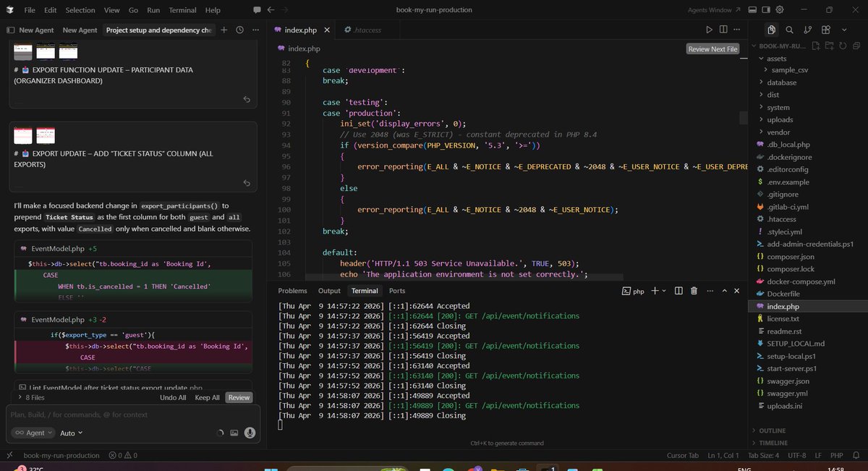
Task: Open chat history clock icon
Action: click(239, 30)
